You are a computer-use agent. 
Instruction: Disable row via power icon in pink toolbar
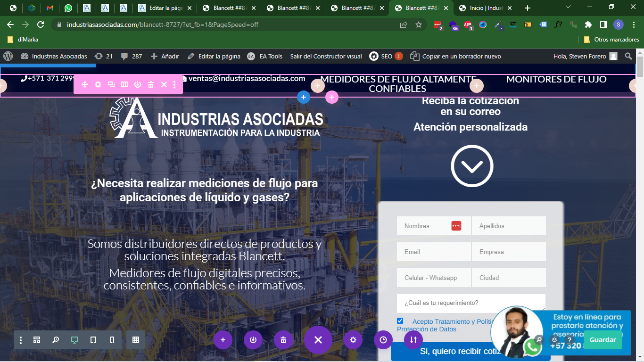click(x=138, y=84)
